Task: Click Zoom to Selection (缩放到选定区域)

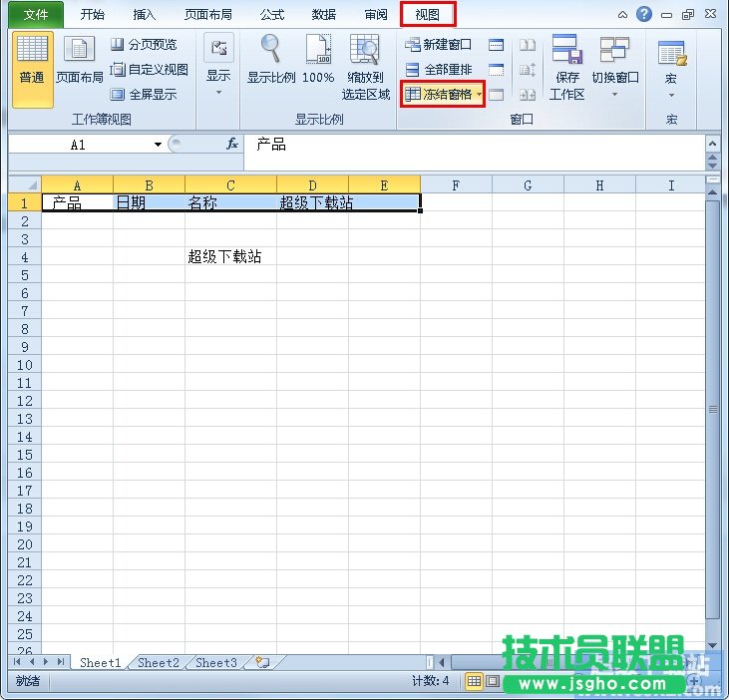Action: click(365, 68)
